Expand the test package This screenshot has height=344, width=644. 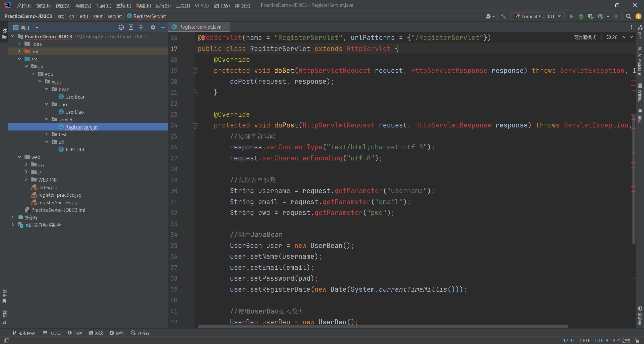click(47, 134)
